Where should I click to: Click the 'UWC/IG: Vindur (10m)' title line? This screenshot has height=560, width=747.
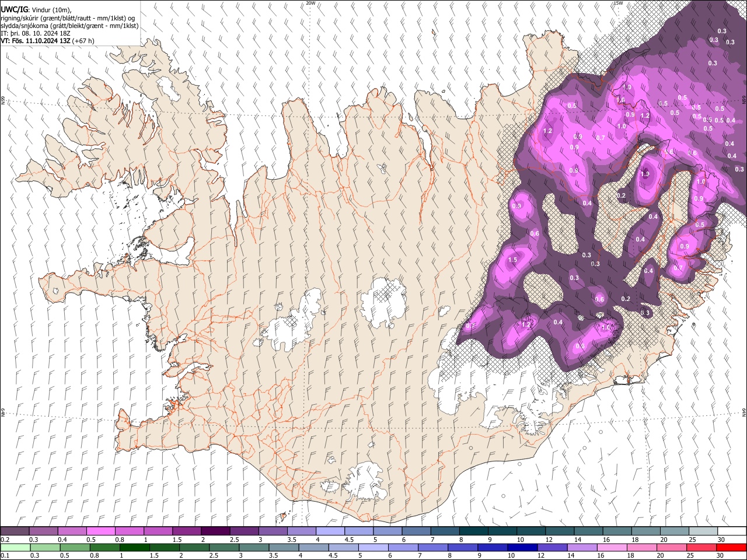click(x=36, y=10)
